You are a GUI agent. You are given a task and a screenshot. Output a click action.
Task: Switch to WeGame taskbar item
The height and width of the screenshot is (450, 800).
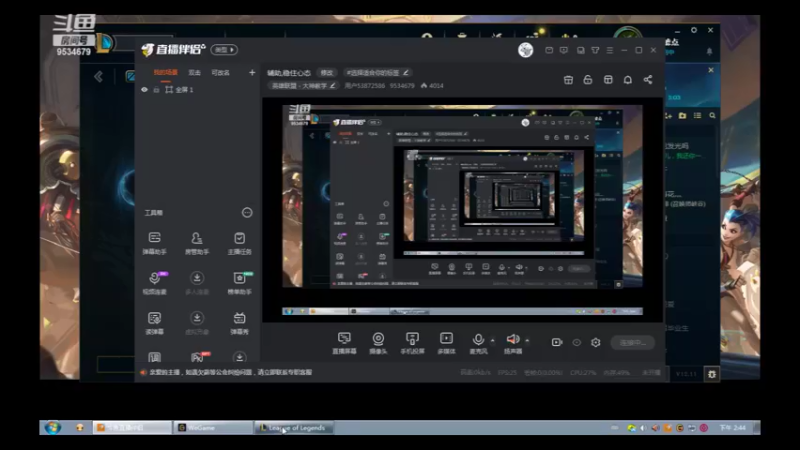(x=213, y=428)
